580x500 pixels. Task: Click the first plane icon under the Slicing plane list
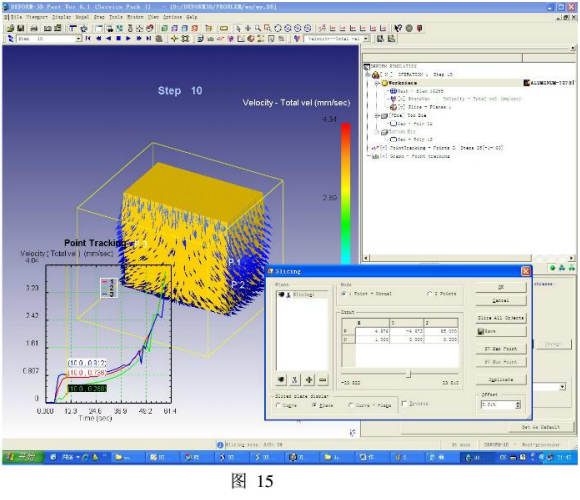tap(281, 379)
